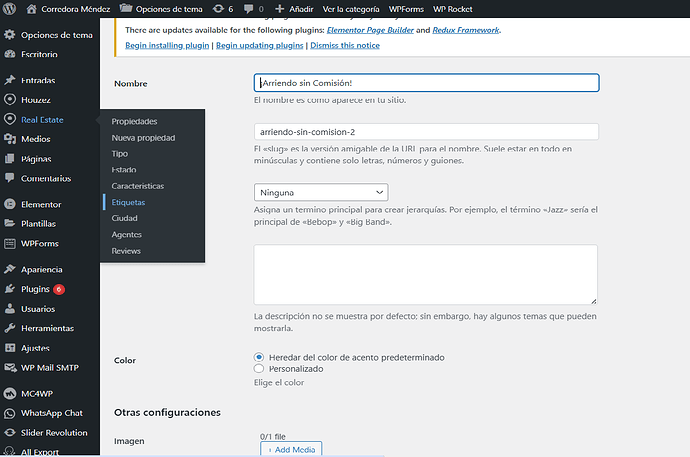Screen dimensions: 690x457
Task: Open WP Mail SMTP sidebar icon
Action: [10, 366]
